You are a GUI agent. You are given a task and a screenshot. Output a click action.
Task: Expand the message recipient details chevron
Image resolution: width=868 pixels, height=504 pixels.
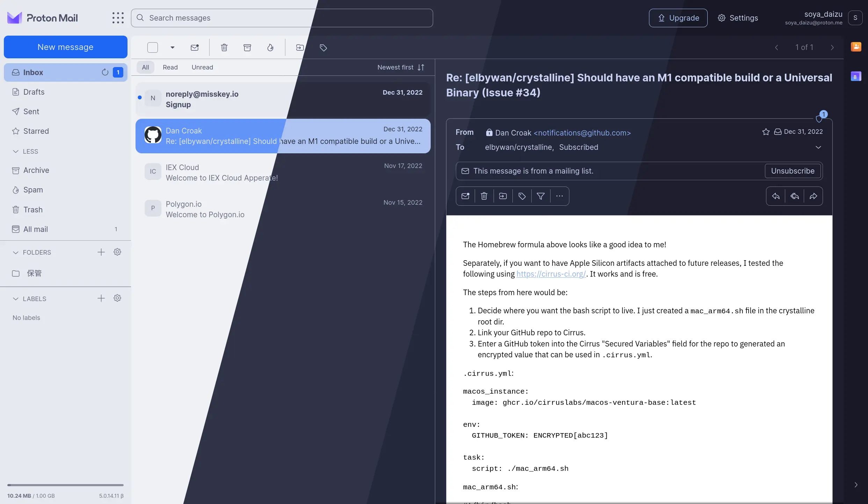(x=818, y=147)
